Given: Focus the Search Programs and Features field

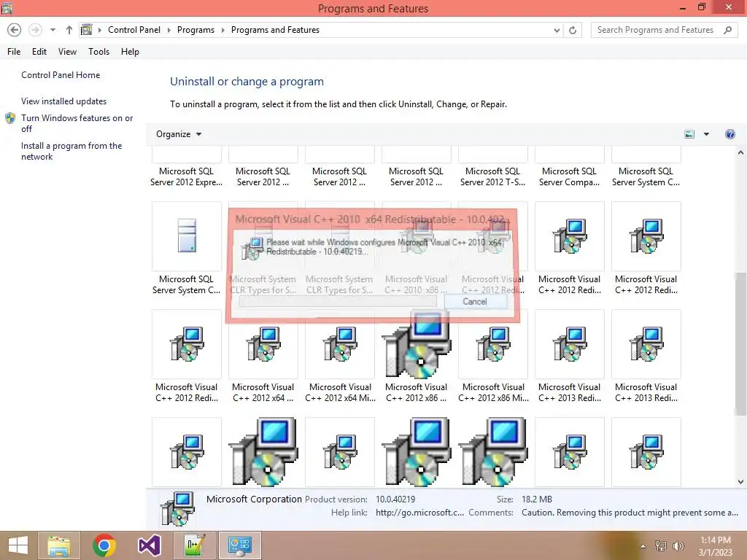Looking at the screenshot, I should [655, 30].
